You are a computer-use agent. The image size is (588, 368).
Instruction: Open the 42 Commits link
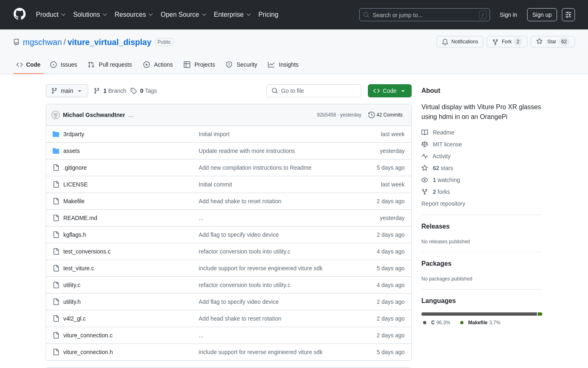pyautogui.click(x=385, y=115)
